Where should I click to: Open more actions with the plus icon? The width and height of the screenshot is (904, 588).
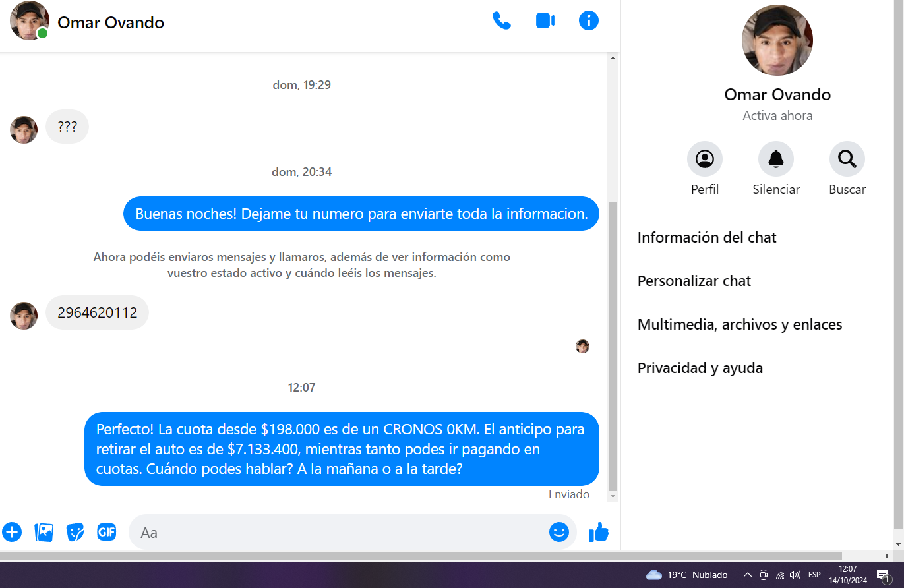(12, 532)
